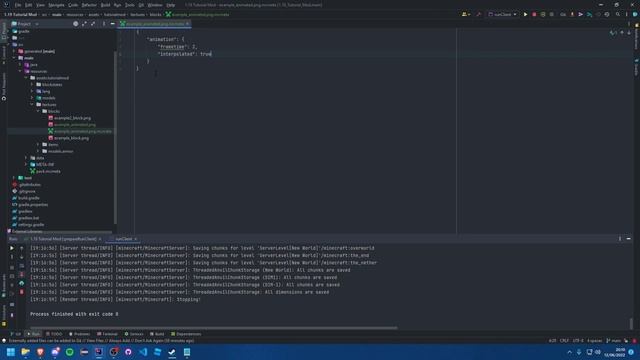Open the Navigate menu
Viewport: 640px width, 360px height.
56,5
